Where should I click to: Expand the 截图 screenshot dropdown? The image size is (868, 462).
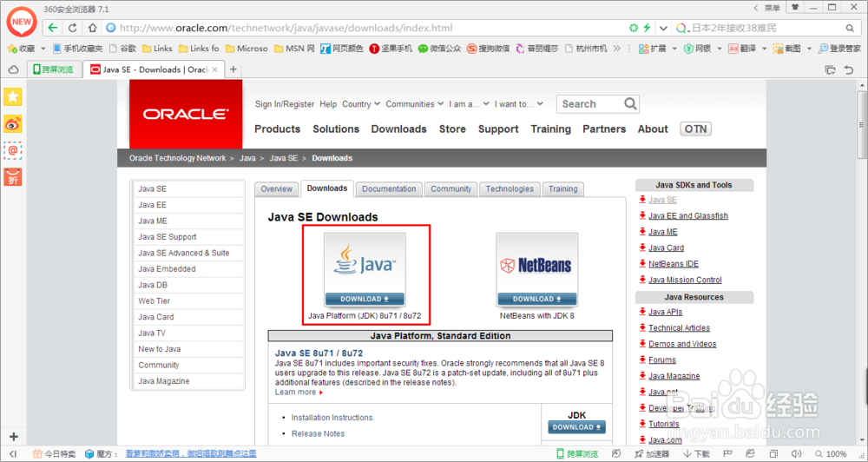(809, 49)
